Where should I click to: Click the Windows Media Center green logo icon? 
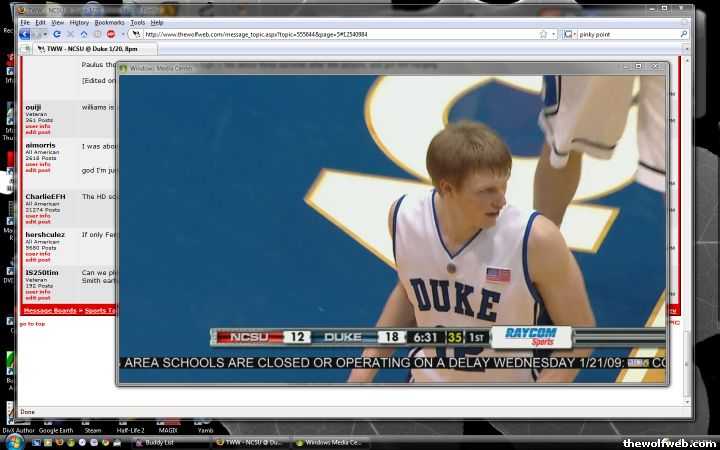coord(124,68)
